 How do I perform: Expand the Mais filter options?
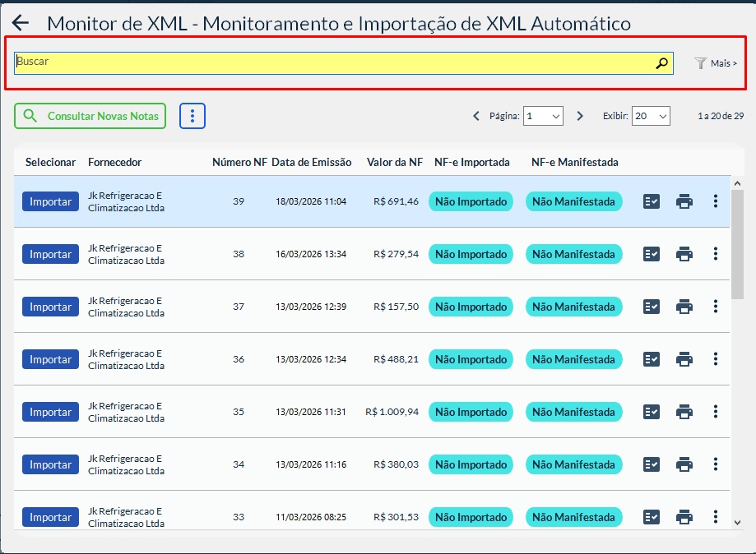[x=716, y=63]
